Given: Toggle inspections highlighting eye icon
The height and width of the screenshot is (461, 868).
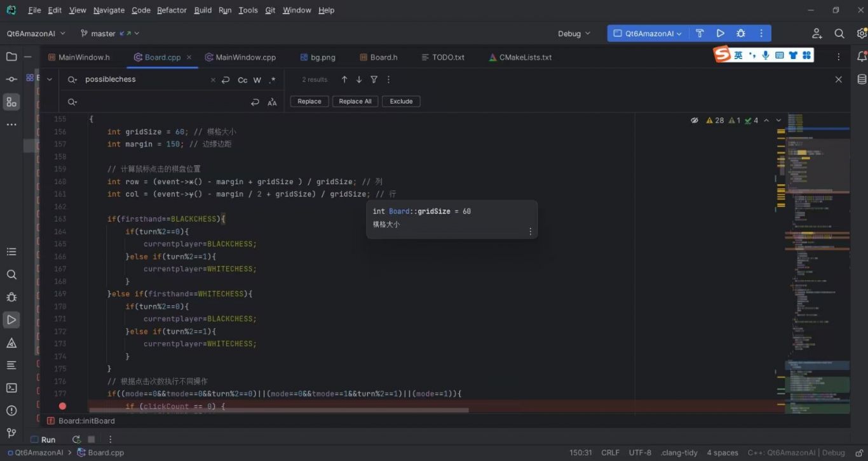Looking at the screenshot, I should click(695, 120).
